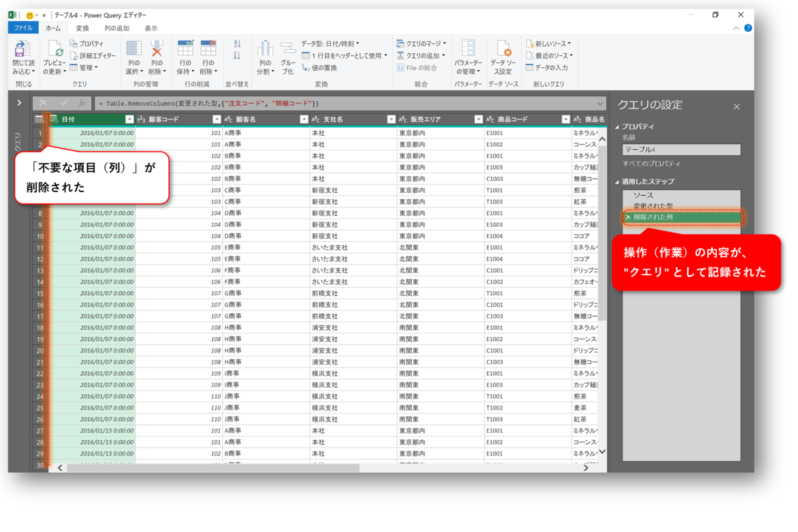Select the cell containing T1002
The image size is (798, 532).
click(x=528, y=408)
